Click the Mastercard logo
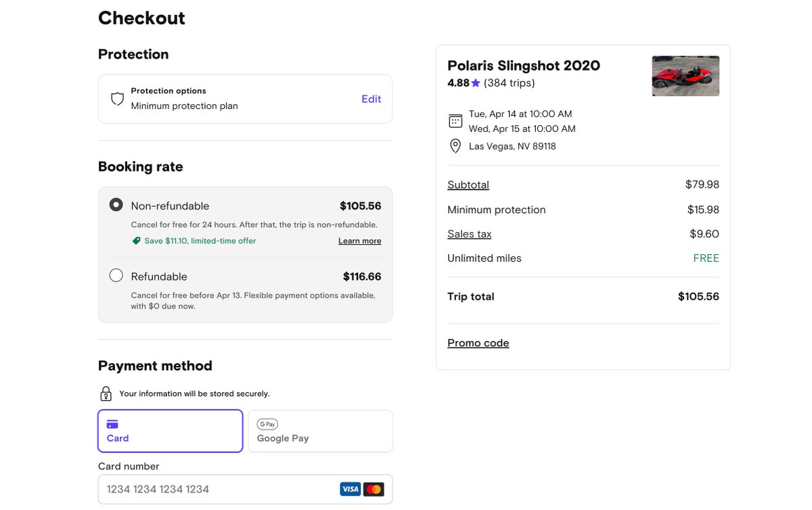812x510 pixels. point(374,489)
